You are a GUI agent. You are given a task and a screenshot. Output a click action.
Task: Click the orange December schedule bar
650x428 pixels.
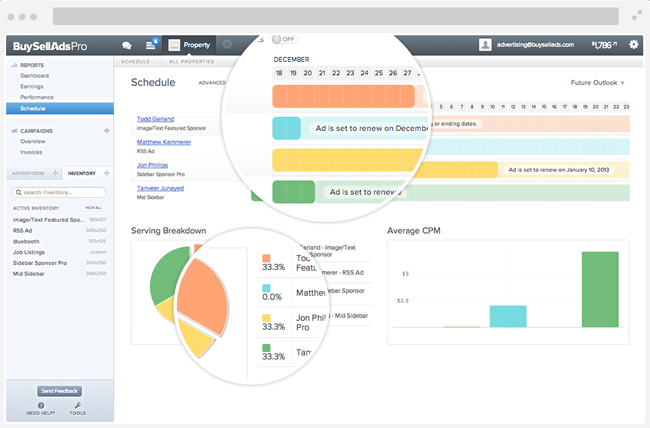(x=343, y=96)
